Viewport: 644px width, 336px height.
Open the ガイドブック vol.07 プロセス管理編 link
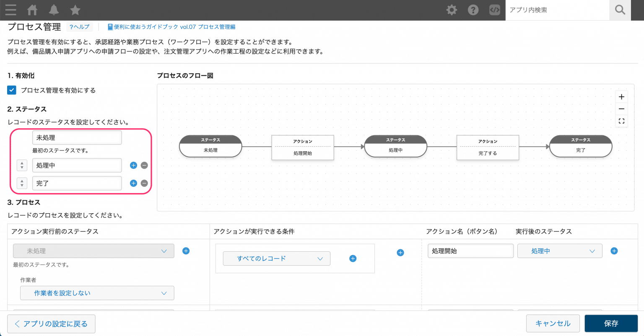click(x=171, y=27)
